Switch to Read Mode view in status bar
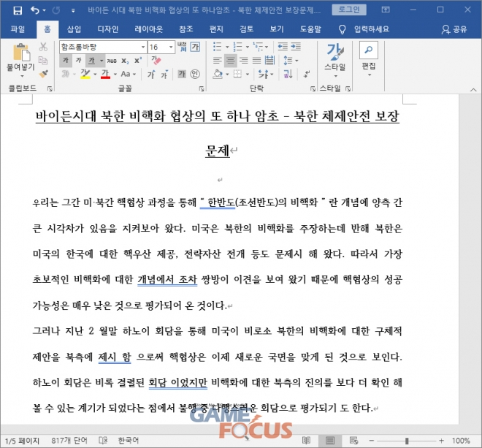 point(305,441)
